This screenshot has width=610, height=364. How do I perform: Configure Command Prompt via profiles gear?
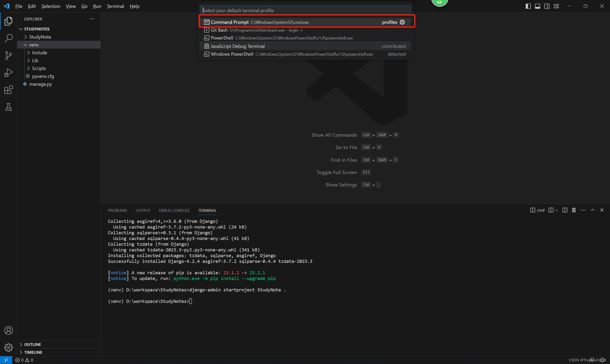pos(402,22)
